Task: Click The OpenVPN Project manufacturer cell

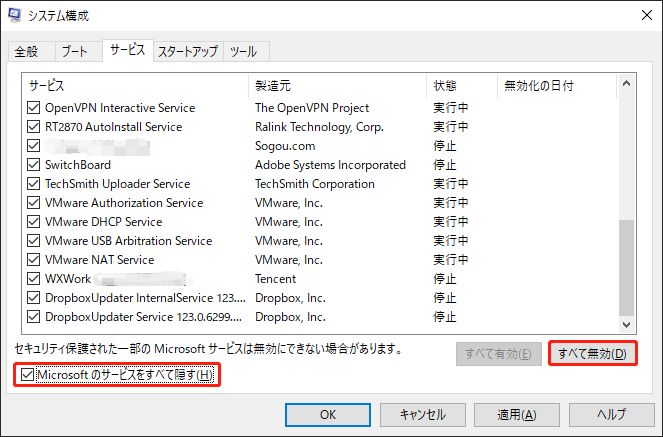Action: [312, 108]
